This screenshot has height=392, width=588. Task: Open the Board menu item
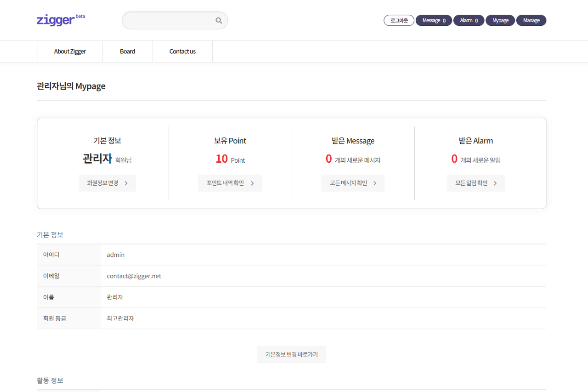pos(127,51)
